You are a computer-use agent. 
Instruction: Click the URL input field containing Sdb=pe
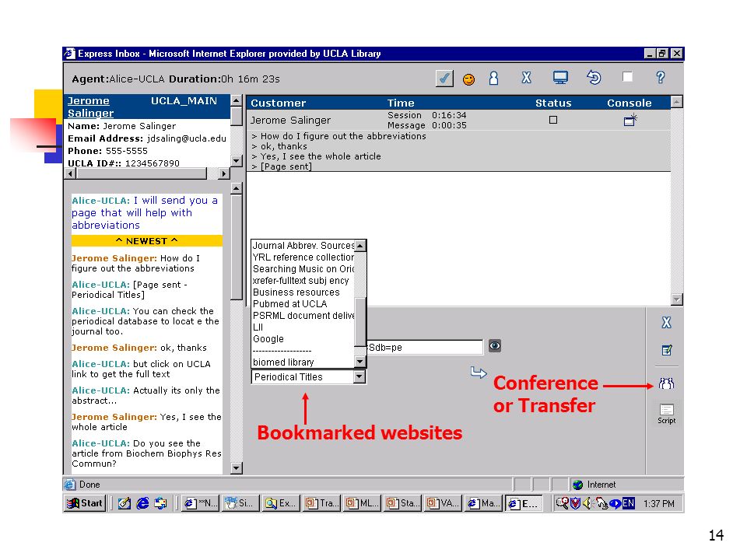click(x=425, y=347)
